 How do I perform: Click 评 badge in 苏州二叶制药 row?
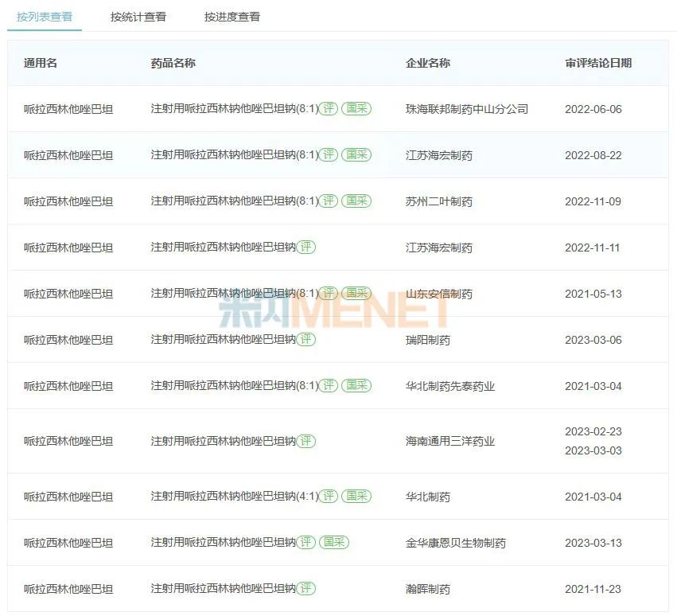pyautogui.click(x=328, y=201)
